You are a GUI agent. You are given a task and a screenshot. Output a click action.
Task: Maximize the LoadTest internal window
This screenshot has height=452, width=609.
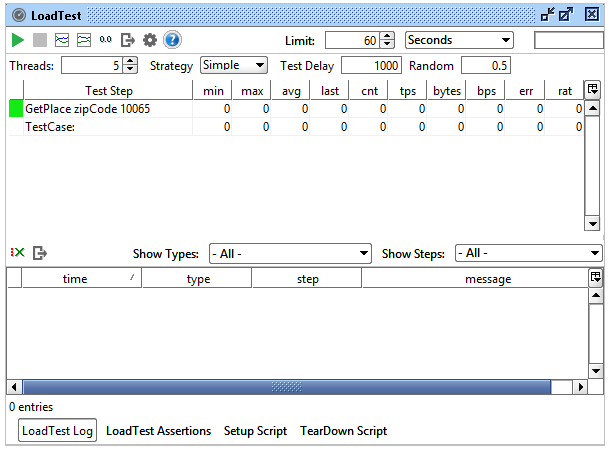coord(566,15)
